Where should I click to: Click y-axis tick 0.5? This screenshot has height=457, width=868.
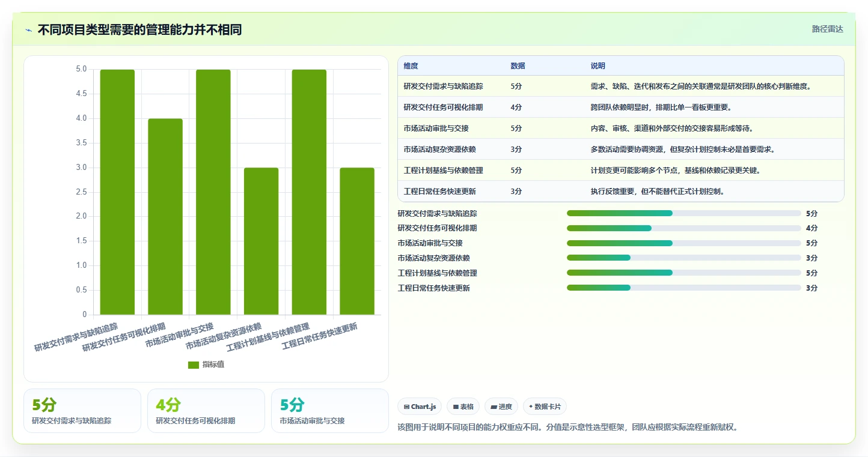(x=81, y=290)
